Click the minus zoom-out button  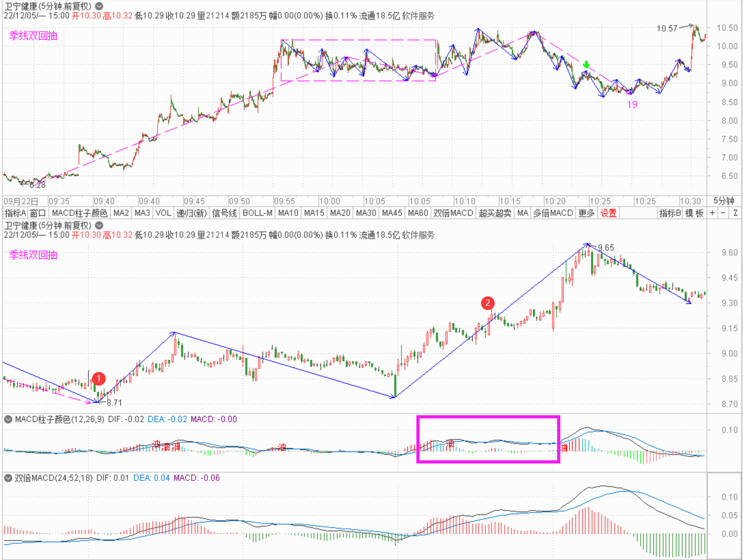pyautogui.click(x=723, y=213)
